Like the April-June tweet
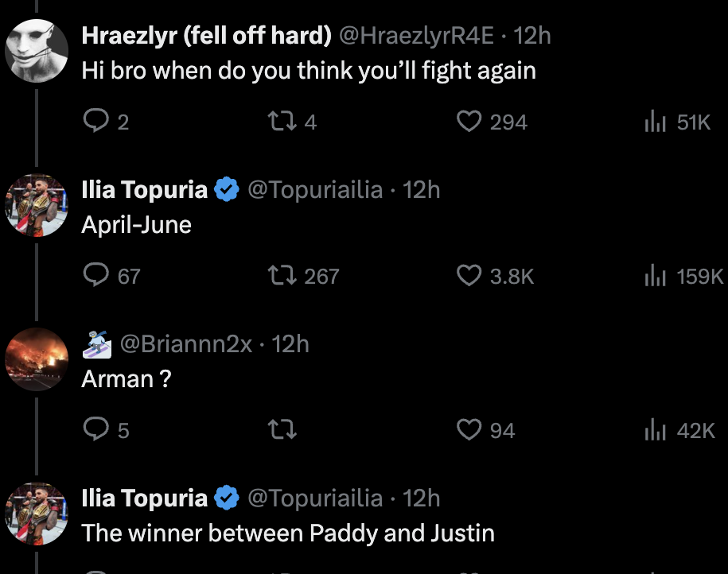Image resolution: width=728 pixels, height=574 pixels. pos(469,276)
